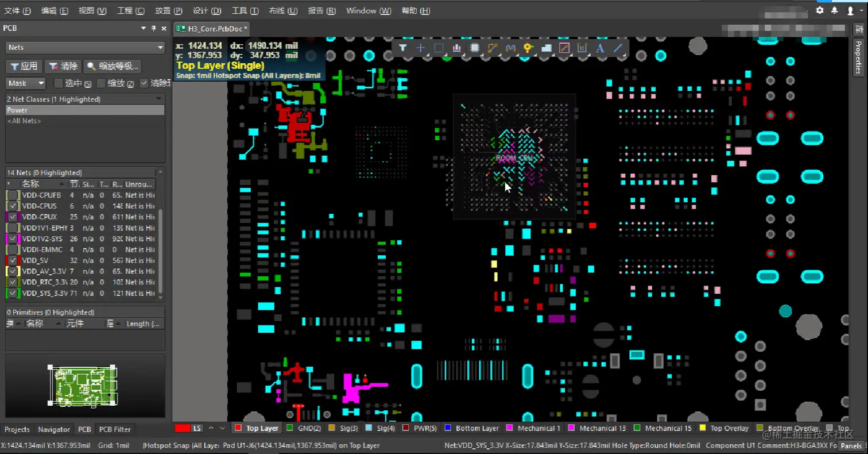The width and height of the screenshot is (868, 454).
Task: Select the Power net class row
Action: coord(85,110)
